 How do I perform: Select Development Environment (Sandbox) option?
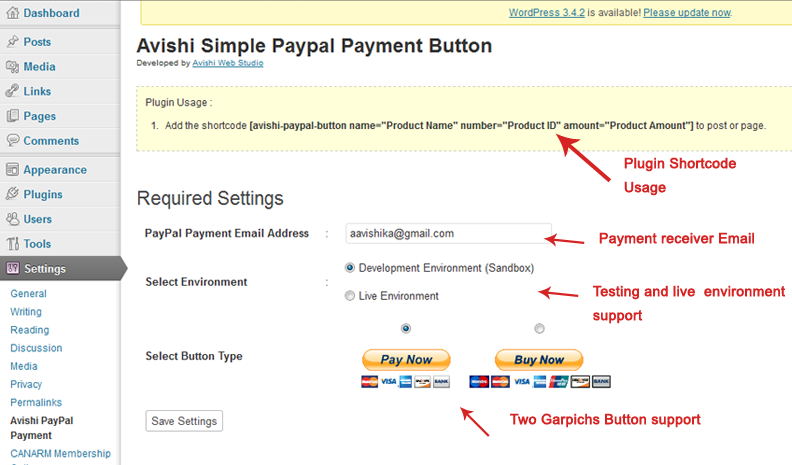(350, 268)
